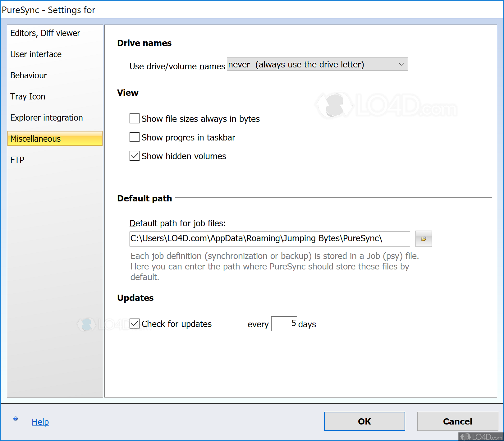Viewport: 504px width, 441px height.
Task: Open the "Tray Icon" settings page
Action: 28,96
